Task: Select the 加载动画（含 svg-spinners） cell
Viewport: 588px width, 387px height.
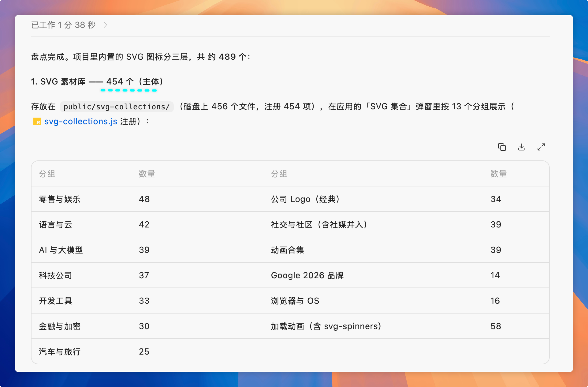Action: [x=326, y=326]
